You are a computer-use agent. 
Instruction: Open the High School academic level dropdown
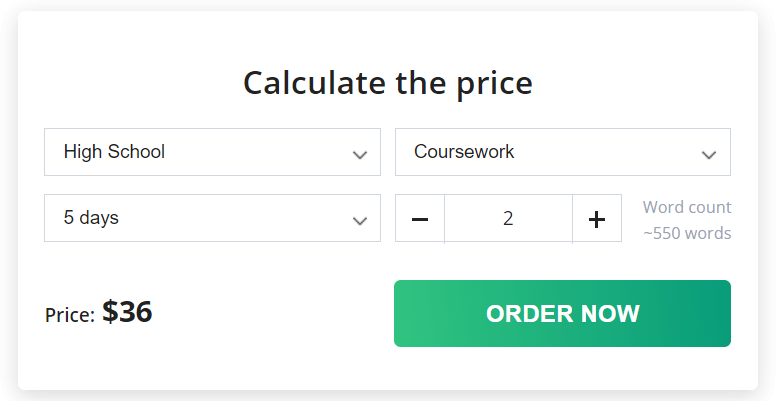[212, 152]
